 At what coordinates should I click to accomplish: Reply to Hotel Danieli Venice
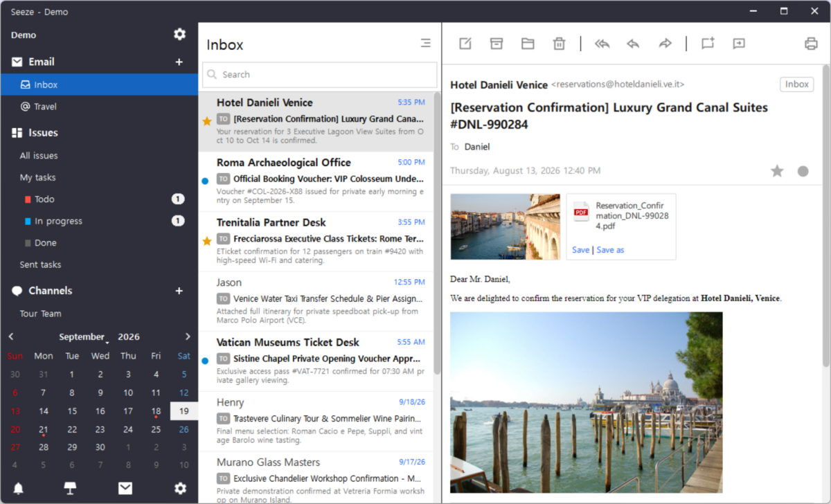(x=633, y=44)
